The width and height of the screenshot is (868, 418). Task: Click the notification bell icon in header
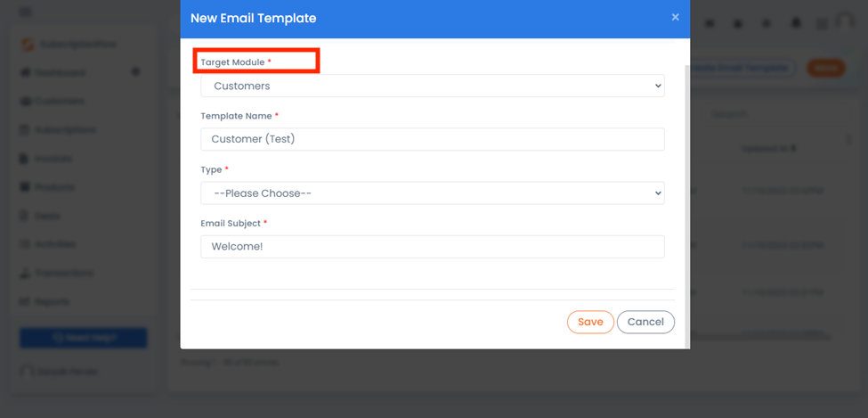click(x=797, y=23)
